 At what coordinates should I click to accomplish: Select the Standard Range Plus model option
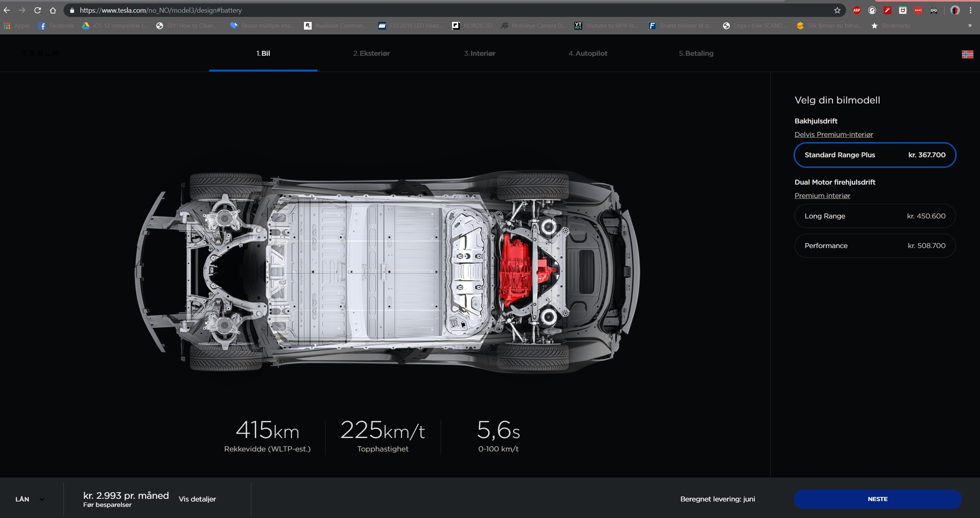pyautogui.click(x=875, y=155)
